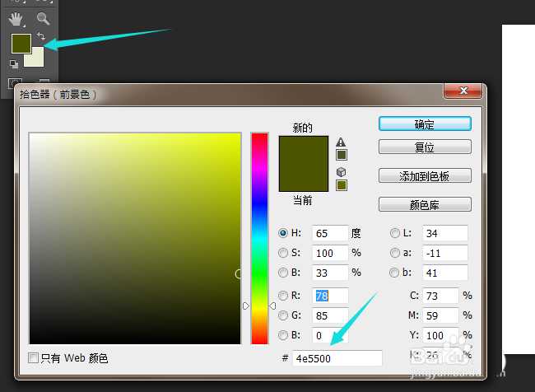The image size is (535, 392).
Task: Enable the 只有 Web 颜色 checkbox
Action: coord(33,358)
